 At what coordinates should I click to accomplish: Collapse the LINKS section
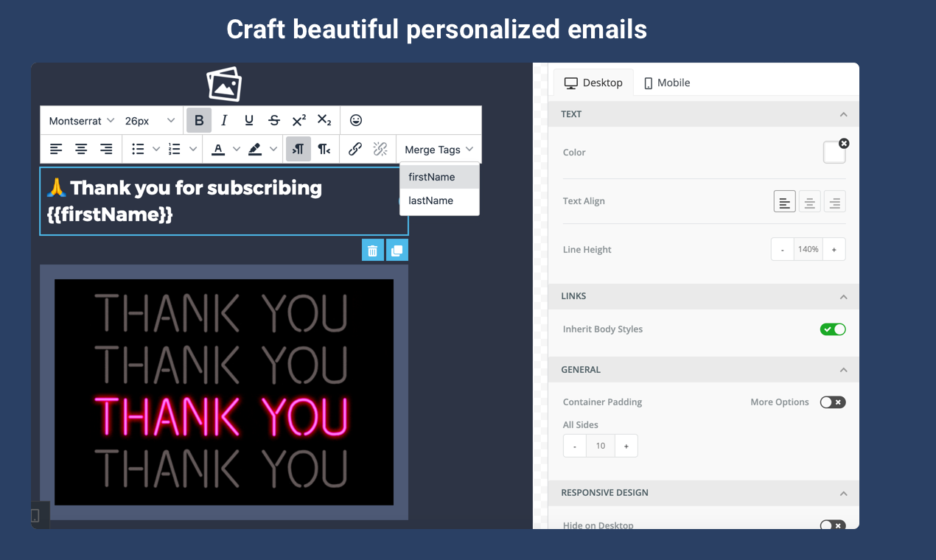[844, 296]
